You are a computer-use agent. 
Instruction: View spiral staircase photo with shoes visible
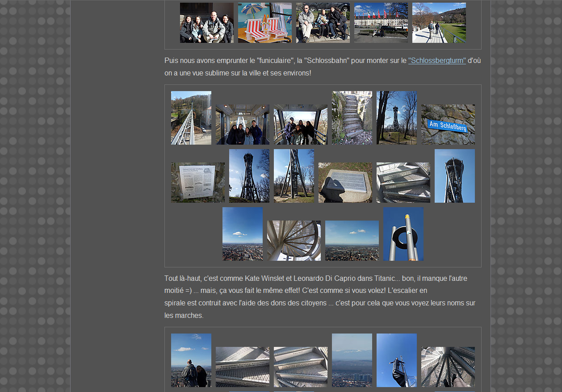click(448, 367)
